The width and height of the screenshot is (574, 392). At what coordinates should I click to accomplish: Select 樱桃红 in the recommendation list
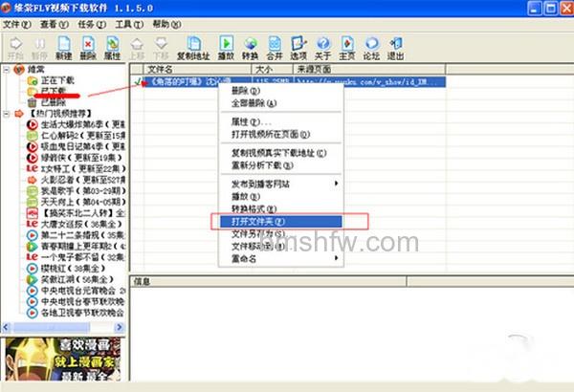pos(66,269)
